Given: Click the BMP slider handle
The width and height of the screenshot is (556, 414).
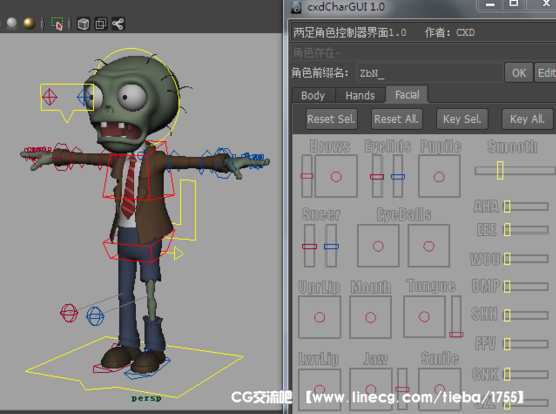Looking at the screenshot, I should tap(507, 286).
